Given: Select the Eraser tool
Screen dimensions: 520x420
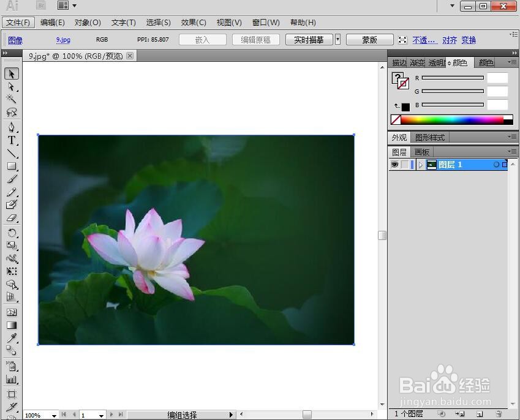Looking at the screenshot, I should click(x=12, y=218).
